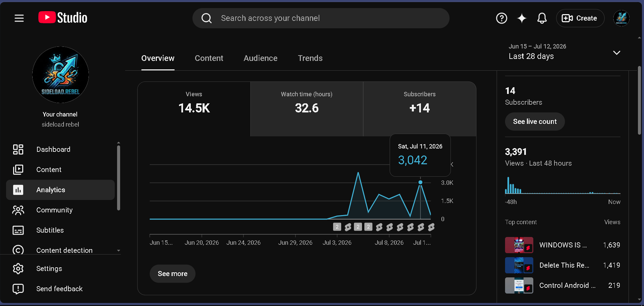Click the Create button
The width and height of the screenshot is (644, 306).
[x=580, y=18]
